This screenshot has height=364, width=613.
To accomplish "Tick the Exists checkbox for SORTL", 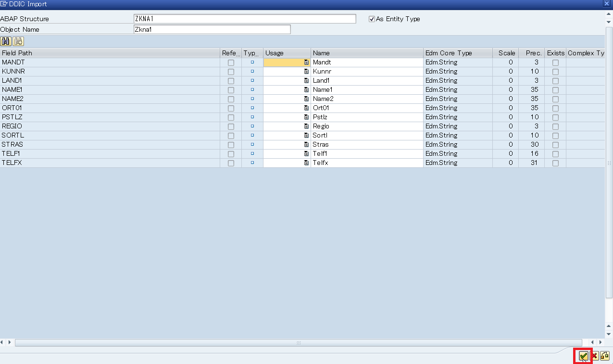I will coord(555,136).
